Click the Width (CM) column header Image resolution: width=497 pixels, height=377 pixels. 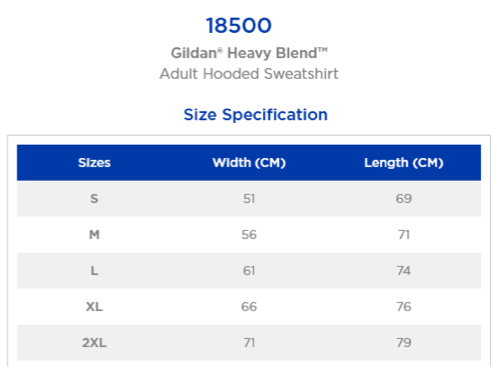click(249, 163)
